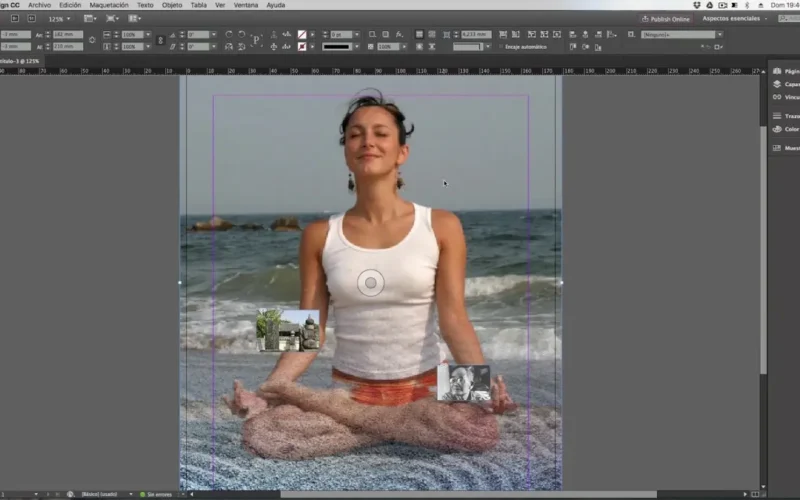The width and height of the screenshot is (800, 500).
Task: Open the screen mode dropdown
Action: pyautogui.click(x=112, y=18)
